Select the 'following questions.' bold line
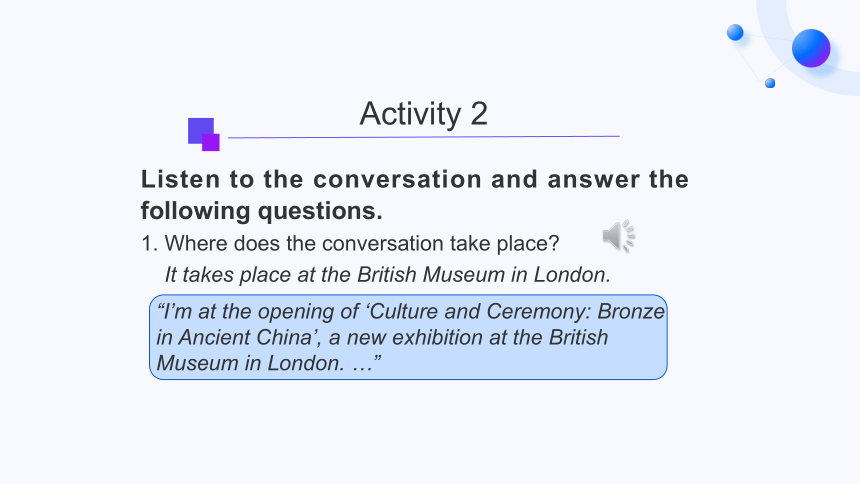Screen dimensions: 860x484 pos(262,211)
